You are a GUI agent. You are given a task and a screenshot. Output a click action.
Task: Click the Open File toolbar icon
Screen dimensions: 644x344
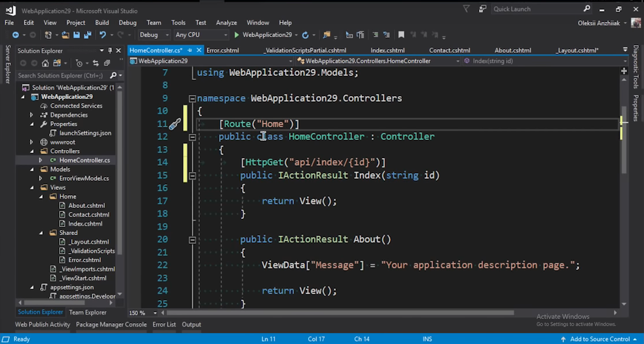click(x=65, y=35)
